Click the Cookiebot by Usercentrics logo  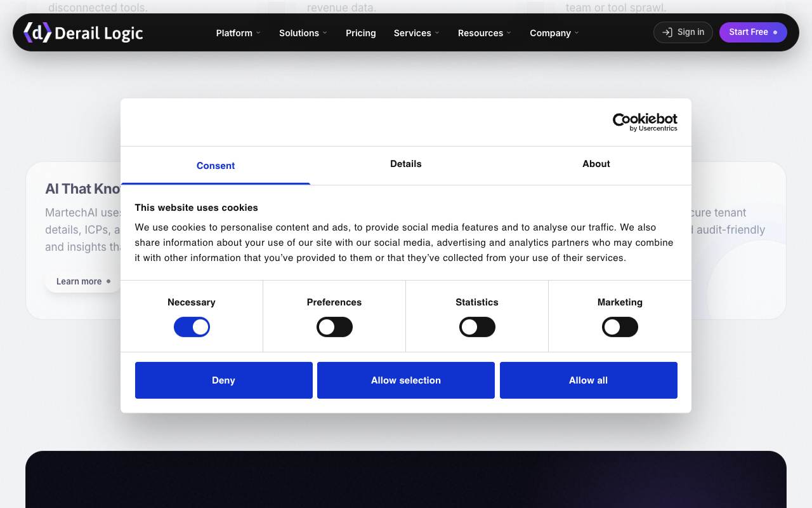point(645,122)
